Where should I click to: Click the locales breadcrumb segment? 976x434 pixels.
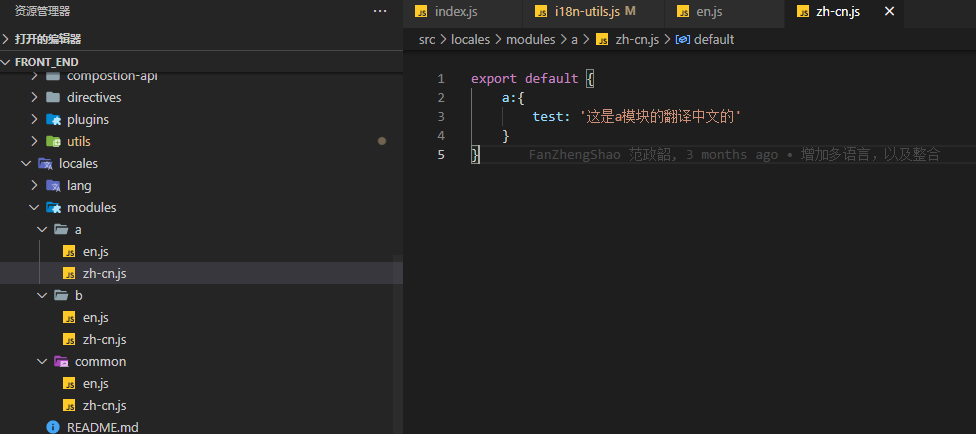[470, 39]
